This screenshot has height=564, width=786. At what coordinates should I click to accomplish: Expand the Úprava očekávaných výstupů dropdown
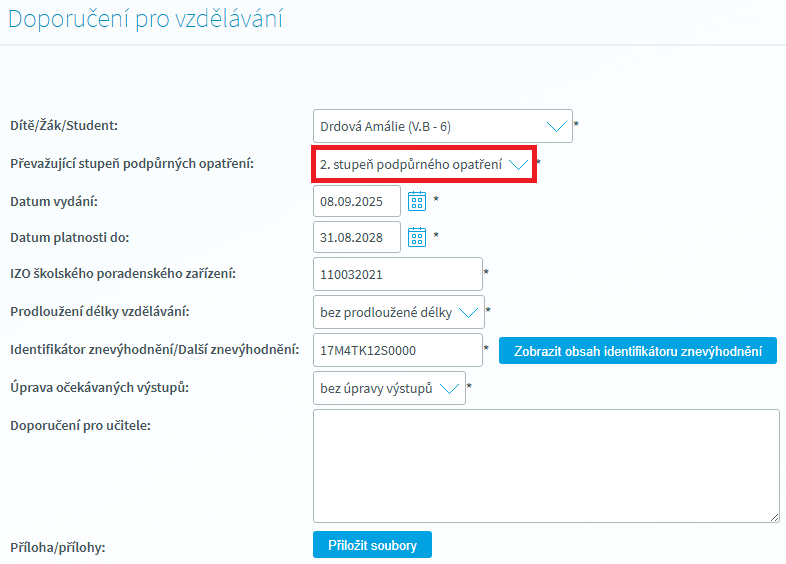(388, 388)
